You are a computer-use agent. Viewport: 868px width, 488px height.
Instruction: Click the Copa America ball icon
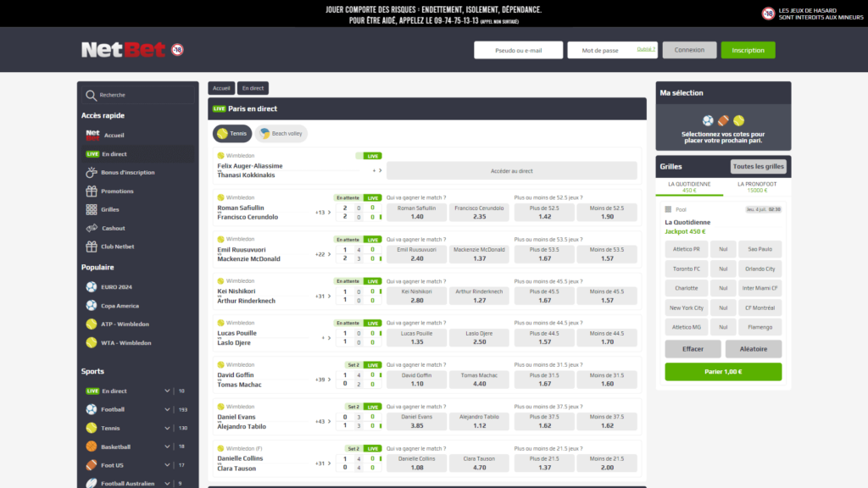92,305
